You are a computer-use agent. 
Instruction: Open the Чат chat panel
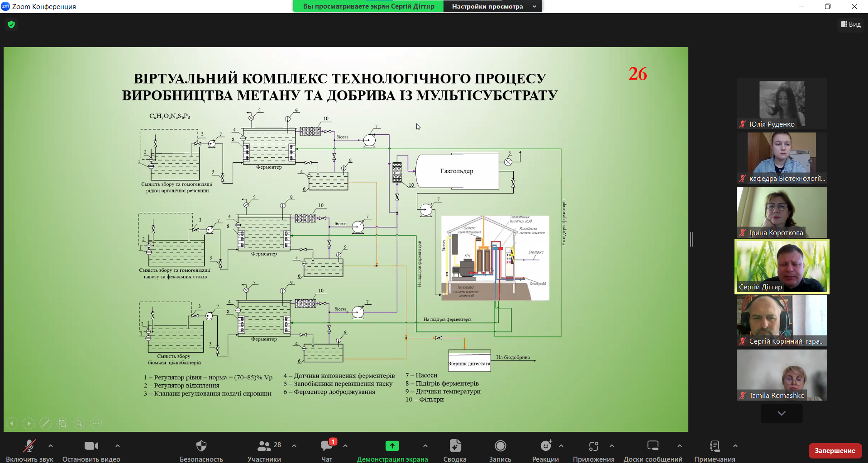tap(327, 450)
